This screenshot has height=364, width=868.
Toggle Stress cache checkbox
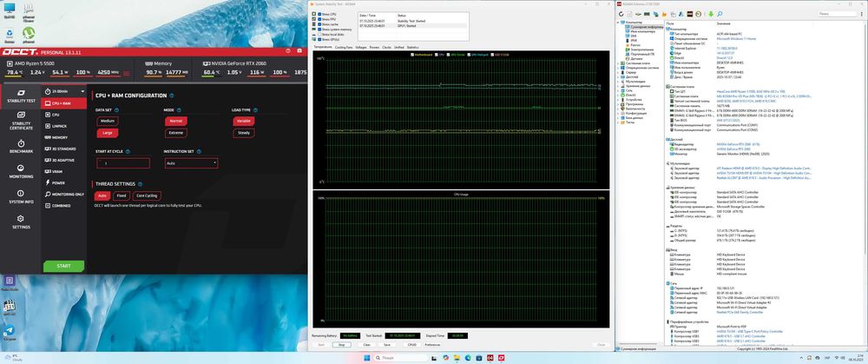tap(319, 24)
